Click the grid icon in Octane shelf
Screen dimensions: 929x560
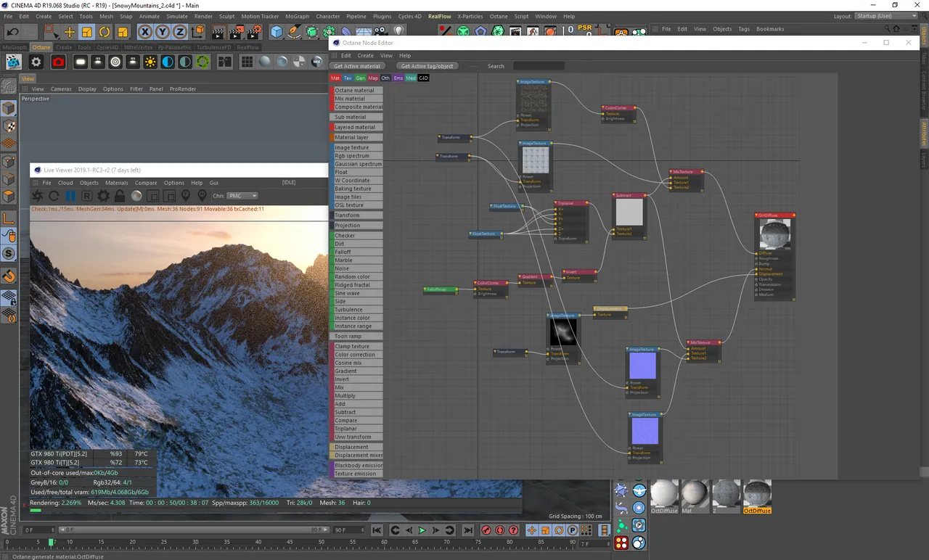click(x=247, y=62)
